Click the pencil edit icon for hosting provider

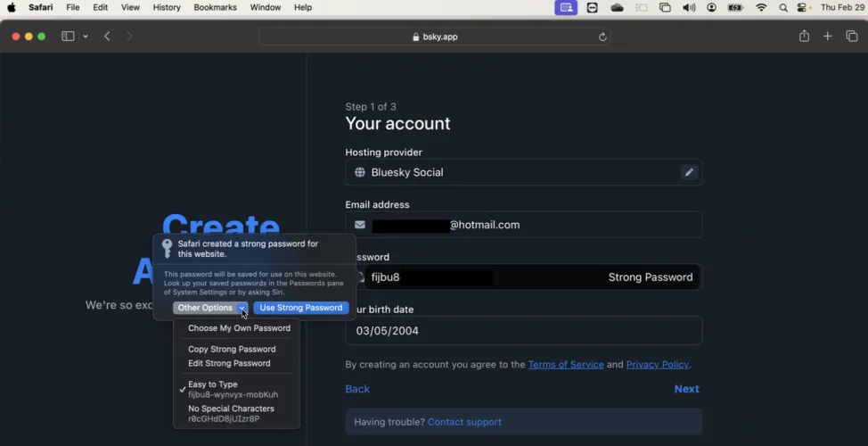pos(688,172)
